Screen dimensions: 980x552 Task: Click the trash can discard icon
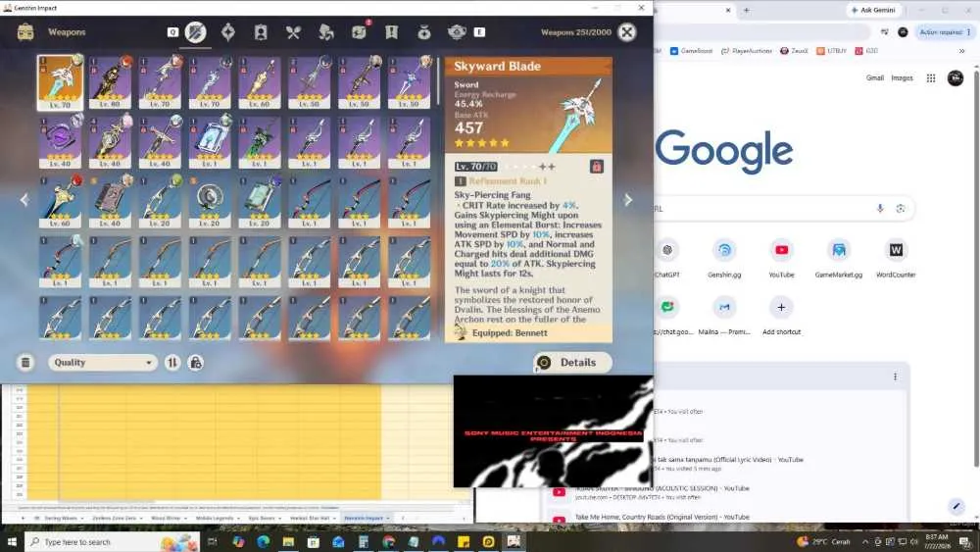pos(25,362)
